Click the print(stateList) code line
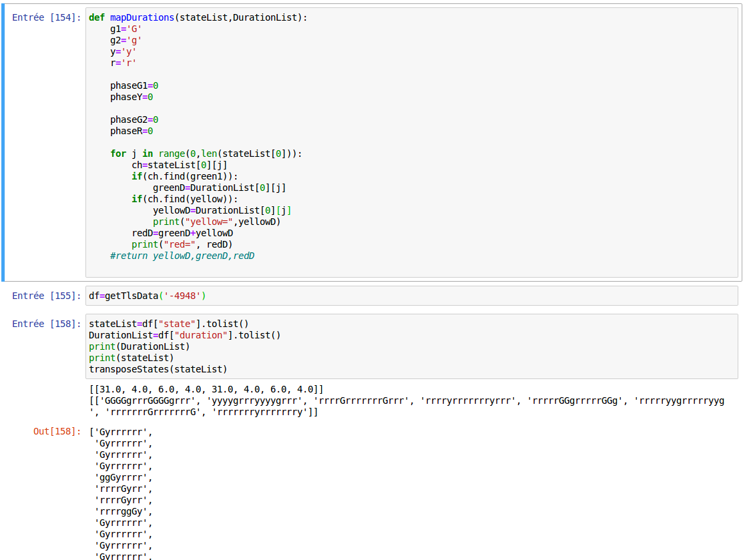This screenshot has height=560, width=747. [131, 358]
